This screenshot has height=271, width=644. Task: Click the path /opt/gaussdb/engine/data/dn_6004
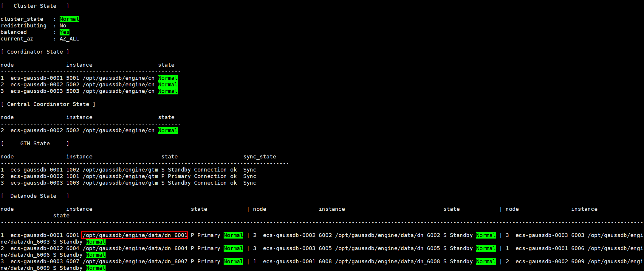point(135,248)
